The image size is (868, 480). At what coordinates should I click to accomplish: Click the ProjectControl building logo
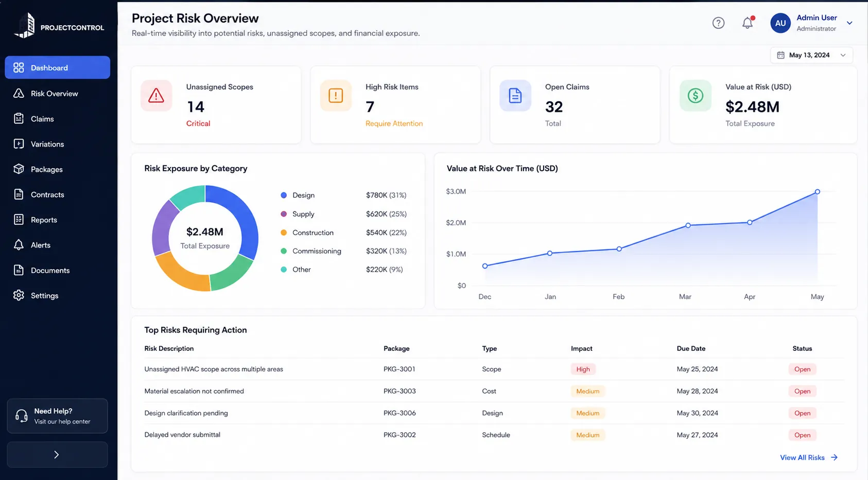tap(25, 25)
